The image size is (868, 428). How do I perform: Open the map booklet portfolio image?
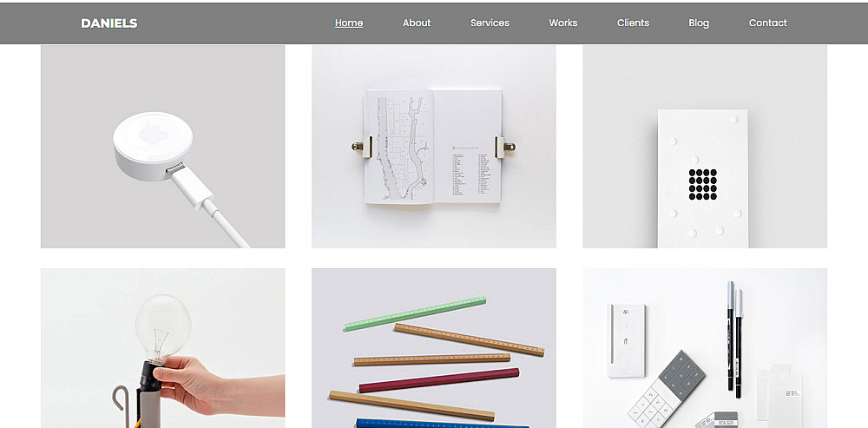tap(433, 147)
